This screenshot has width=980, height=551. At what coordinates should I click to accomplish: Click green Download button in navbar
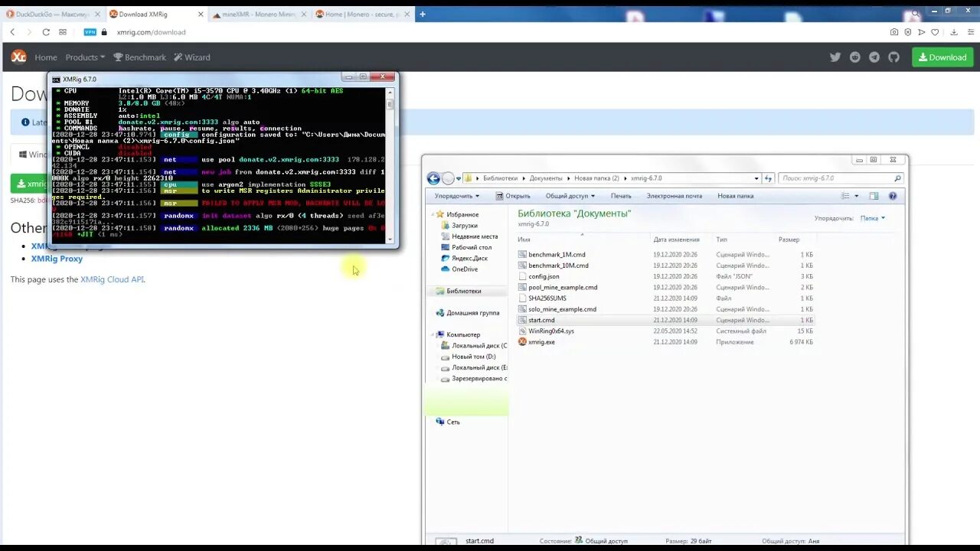point(942,57)
